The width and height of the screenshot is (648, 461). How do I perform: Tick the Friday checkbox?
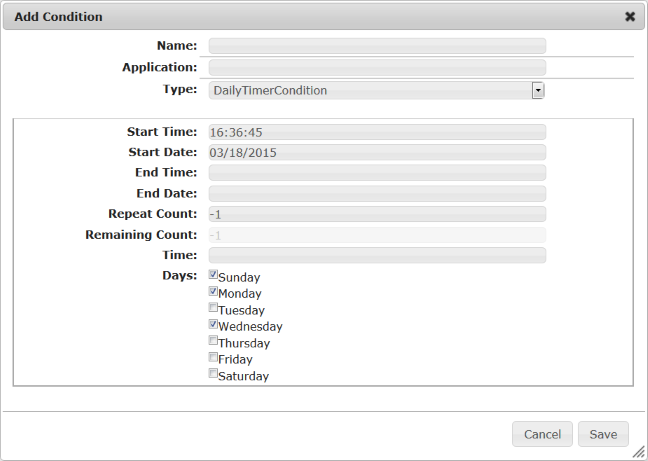213,357
